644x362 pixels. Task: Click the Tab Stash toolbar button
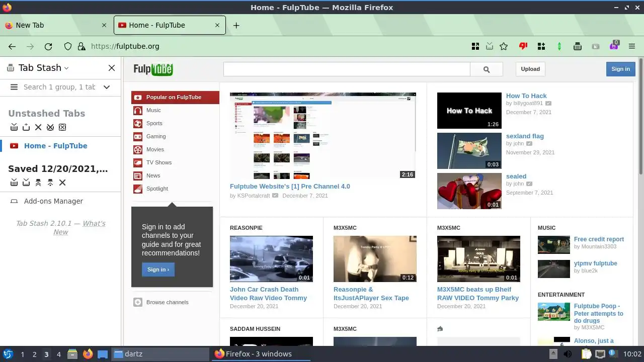tap(490, 46)
